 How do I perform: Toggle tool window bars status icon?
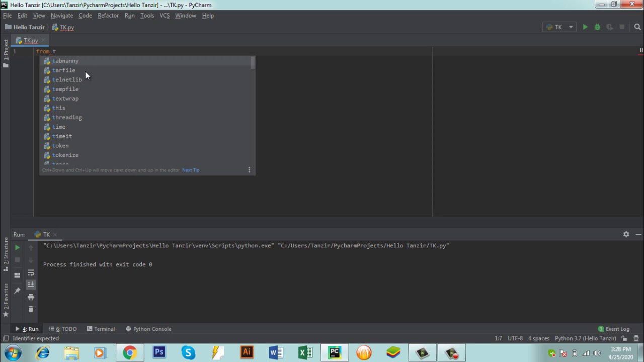tap(6, 338)
